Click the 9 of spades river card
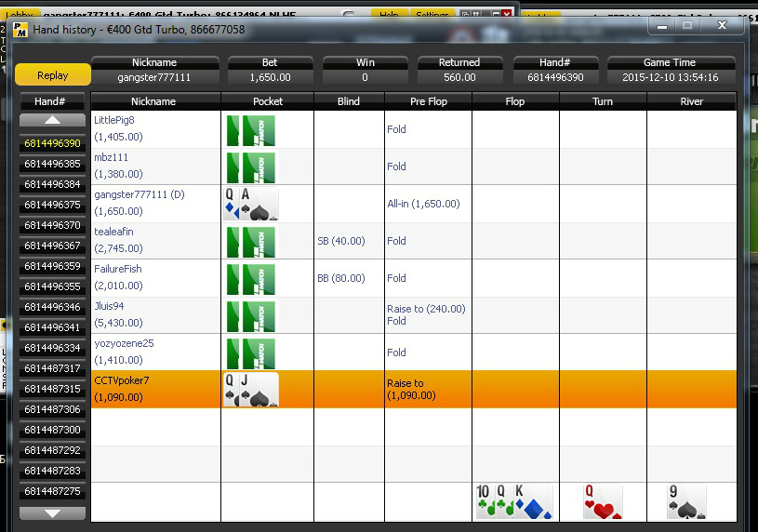Viewport: 758px width, 532px height. 686,501
